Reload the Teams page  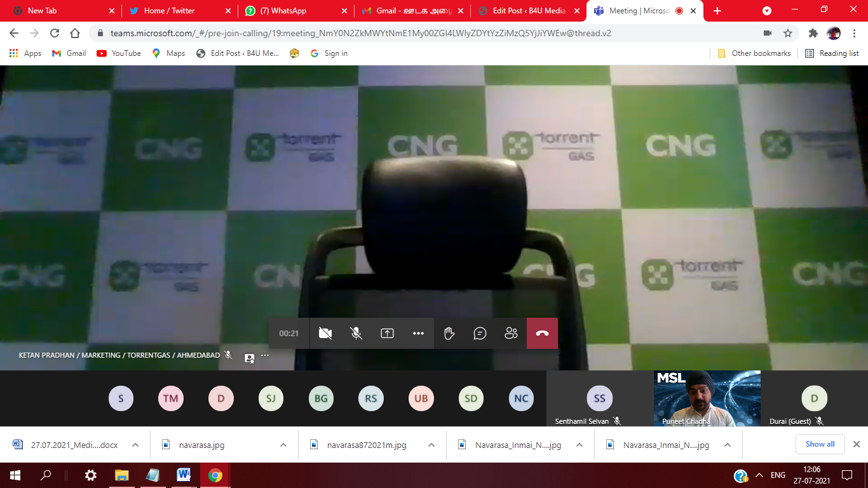point(55,33)
